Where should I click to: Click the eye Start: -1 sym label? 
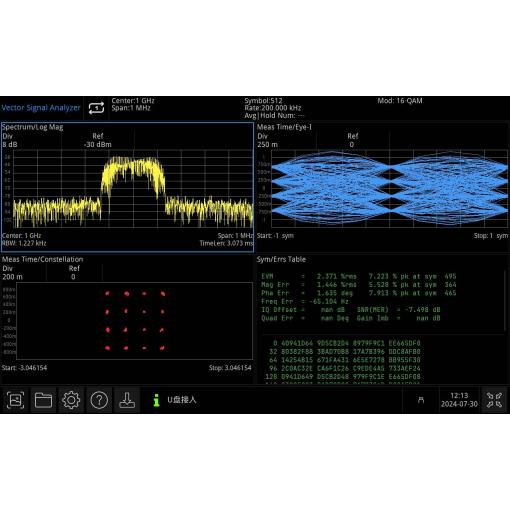tap(275, 236)
